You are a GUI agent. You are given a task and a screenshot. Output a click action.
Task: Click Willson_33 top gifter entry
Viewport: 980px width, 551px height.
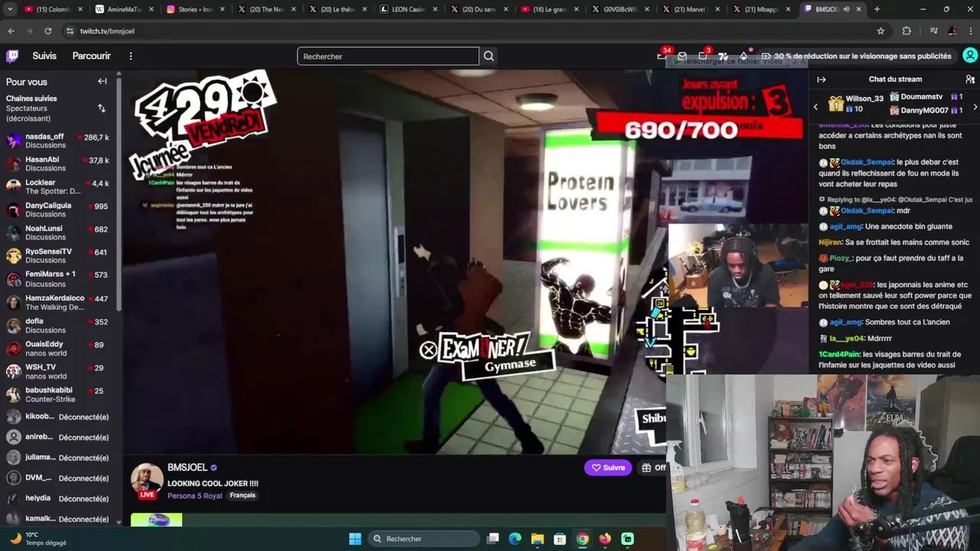(x=856, y=103)
